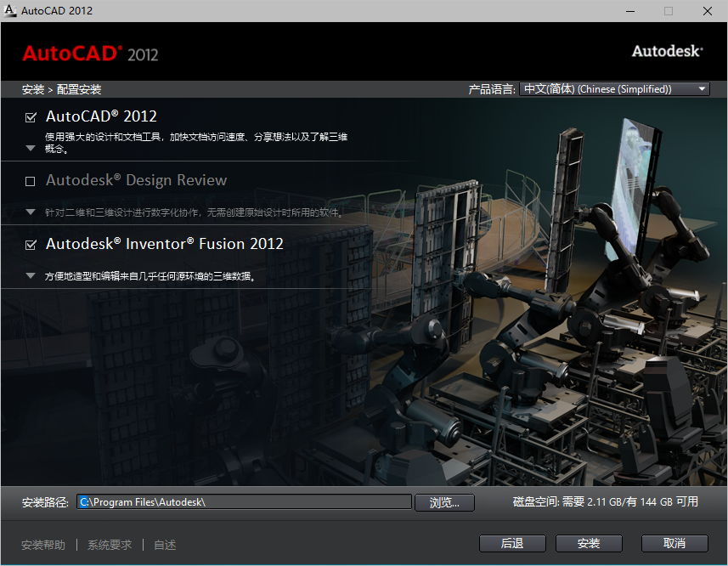Open the 产品语言 language dropdown
The image size is (728, 566).
(x=702, y=88)
